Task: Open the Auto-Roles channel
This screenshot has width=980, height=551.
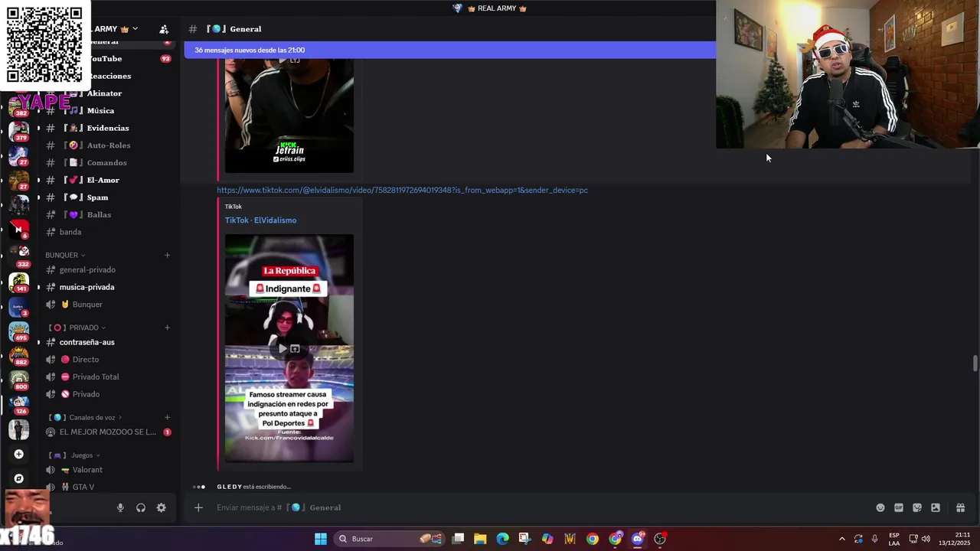Action: point(107,145)
